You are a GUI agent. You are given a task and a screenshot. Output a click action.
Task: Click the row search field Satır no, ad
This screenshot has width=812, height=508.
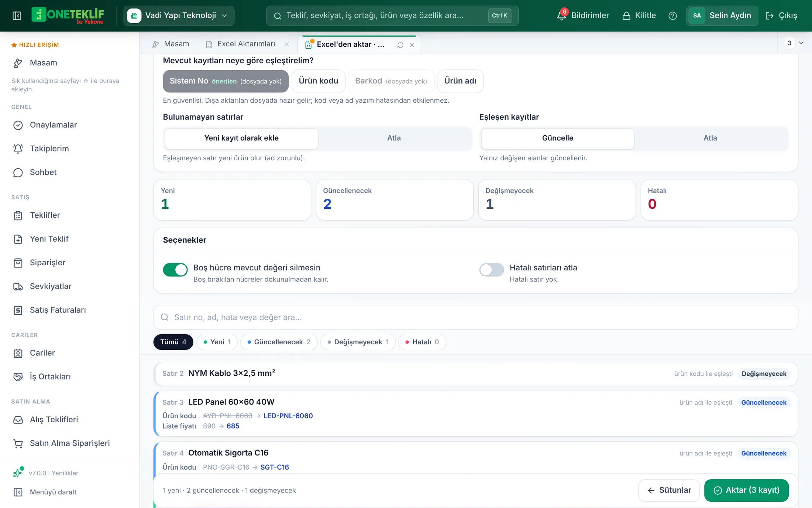click(x=476, y=317)
